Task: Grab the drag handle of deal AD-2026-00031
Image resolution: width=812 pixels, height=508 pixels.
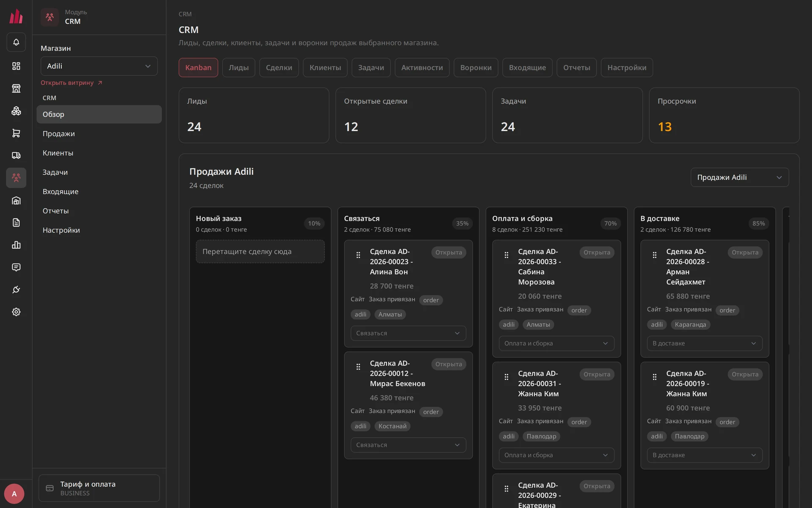Action: tap(506, 377)
